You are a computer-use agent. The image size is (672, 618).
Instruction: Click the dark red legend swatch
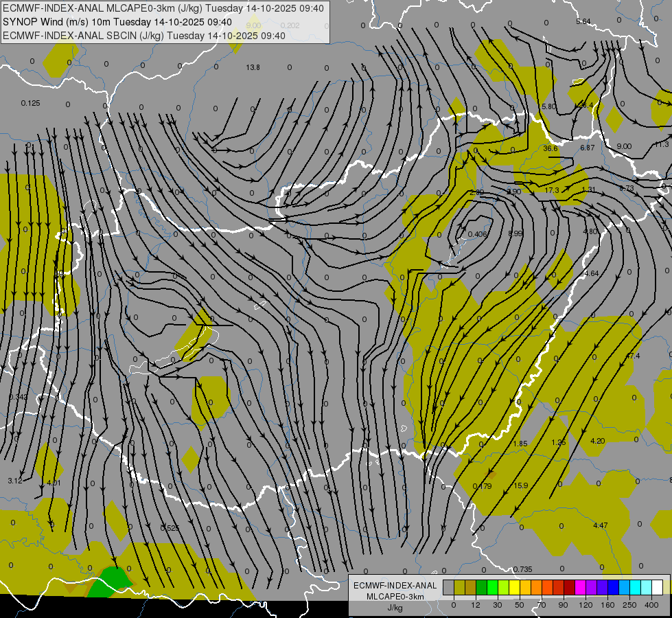pos(569,588)
